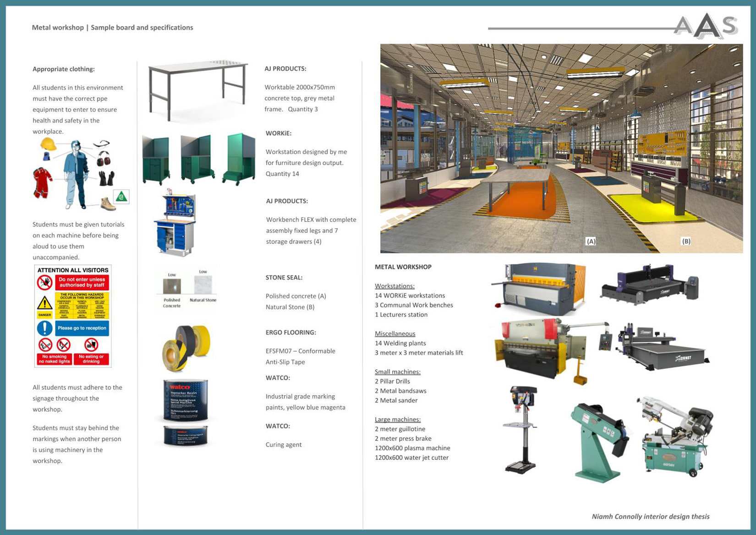Open the metal workshop 3D render

561,148
